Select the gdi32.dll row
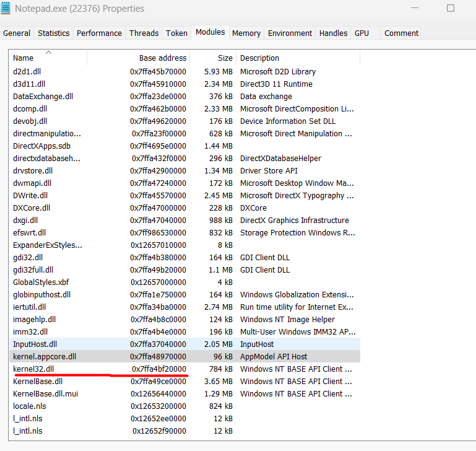 tap(185, 258)
